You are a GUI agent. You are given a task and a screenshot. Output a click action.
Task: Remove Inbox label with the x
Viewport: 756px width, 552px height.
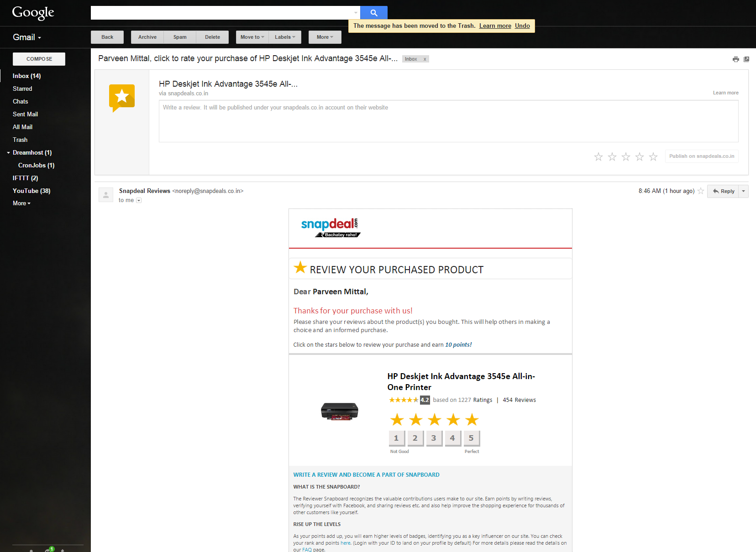(425, 59)
